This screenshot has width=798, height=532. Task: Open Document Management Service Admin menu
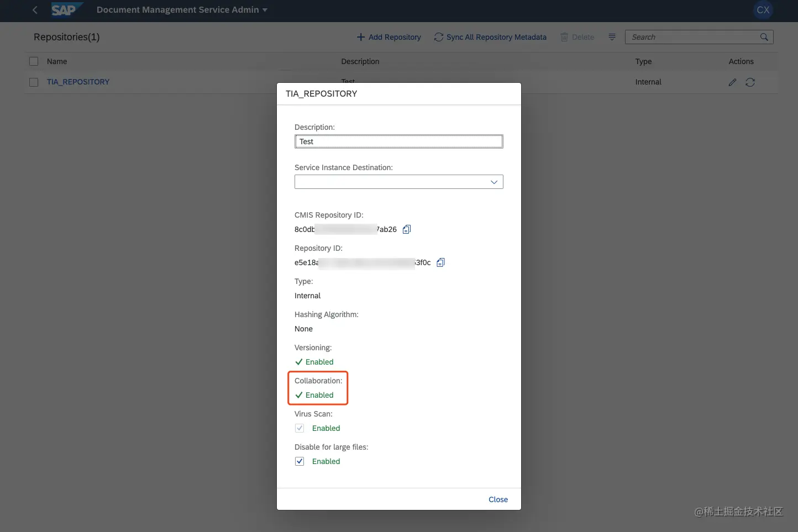182,10
